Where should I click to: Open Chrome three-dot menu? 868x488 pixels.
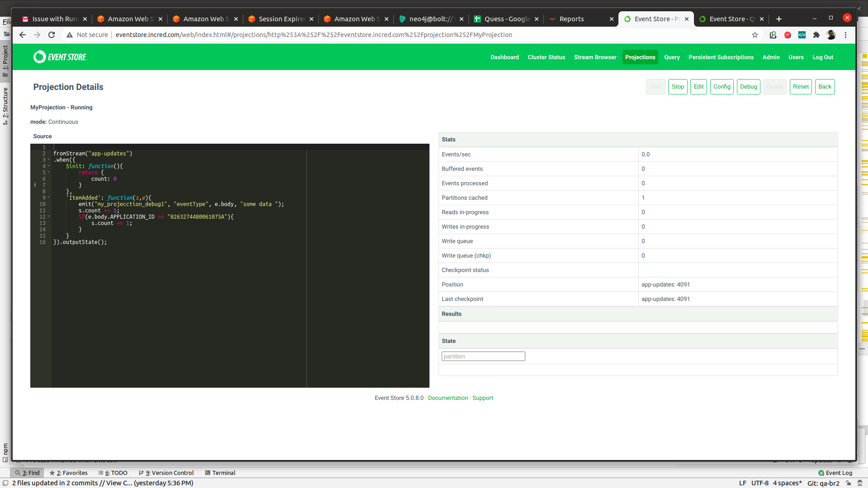(845, 35)
